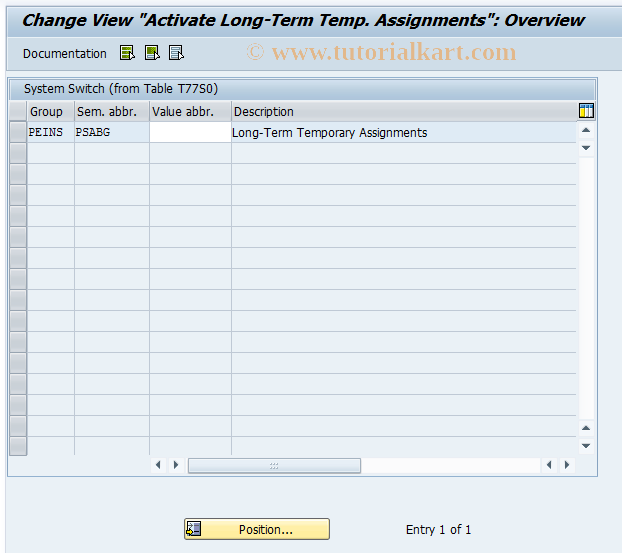Select the PEINS row selector

pos(18,132)
